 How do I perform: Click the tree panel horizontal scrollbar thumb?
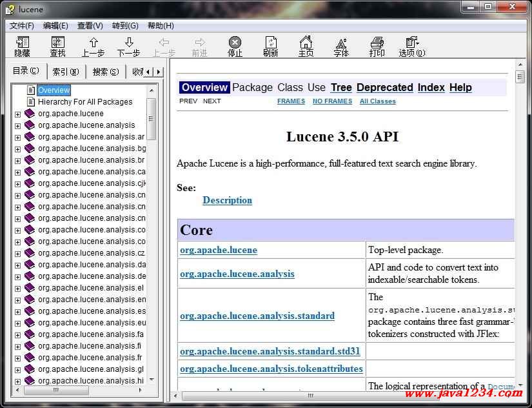(56, 390)
